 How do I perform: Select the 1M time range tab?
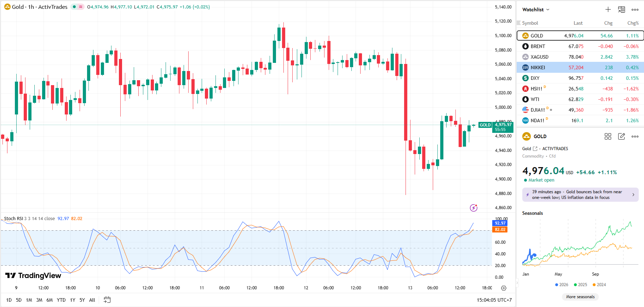[x=29, y=300]
